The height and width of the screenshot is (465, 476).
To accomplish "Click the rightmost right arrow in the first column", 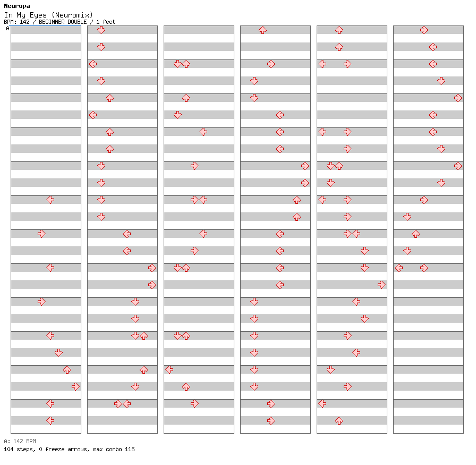I will 75,387.
